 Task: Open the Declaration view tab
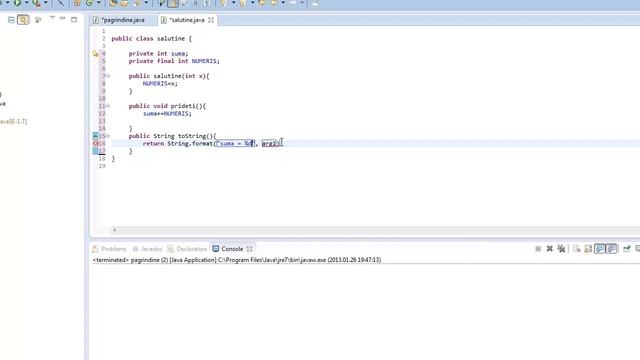point(187,249)
